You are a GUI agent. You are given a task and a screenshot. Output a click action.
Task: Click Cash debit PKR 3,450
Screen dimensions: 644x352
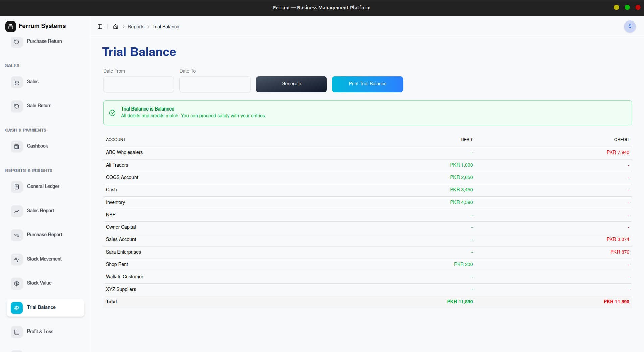[462, 190]
